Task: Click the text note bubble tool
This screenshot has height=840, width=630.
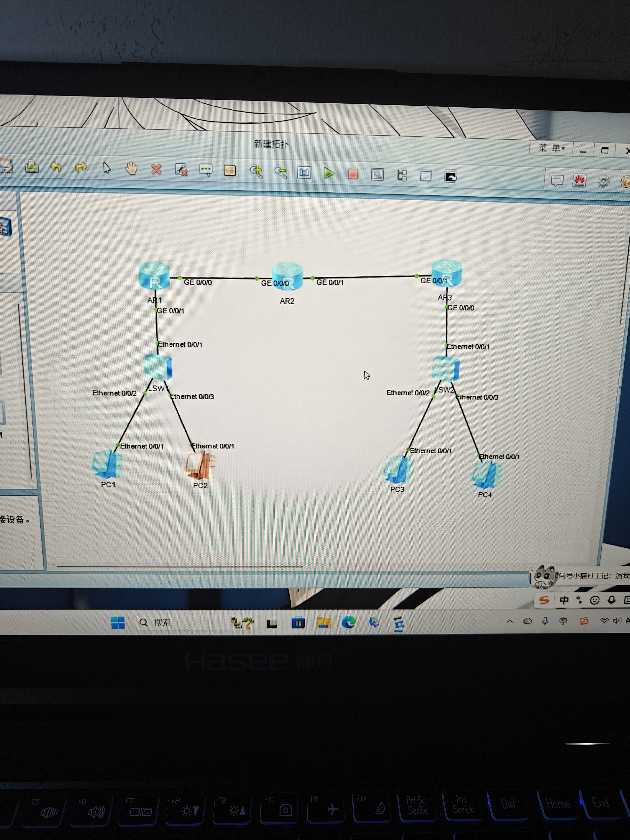Action: click(205, 170)
